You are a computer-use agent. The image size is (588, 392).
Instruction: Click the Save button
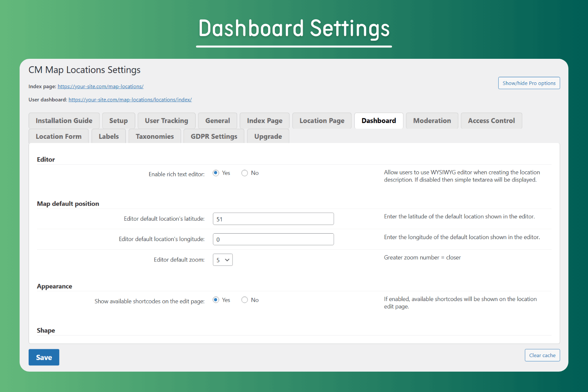pos(44,357)
